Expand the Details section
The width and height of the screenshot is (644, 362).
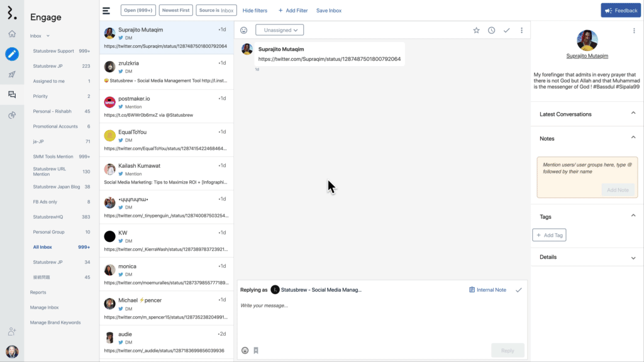point(633,256)
